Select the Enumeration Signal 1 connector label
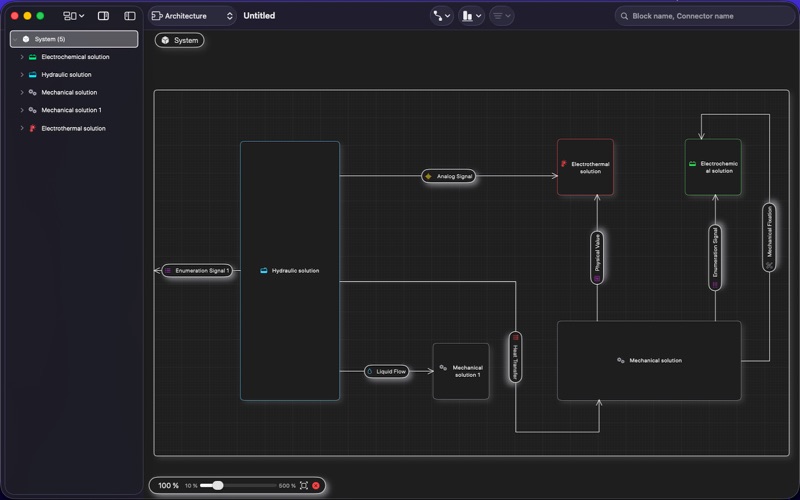Image resolution: width=800 pixels, height=500 pixels. coord(197,270)
